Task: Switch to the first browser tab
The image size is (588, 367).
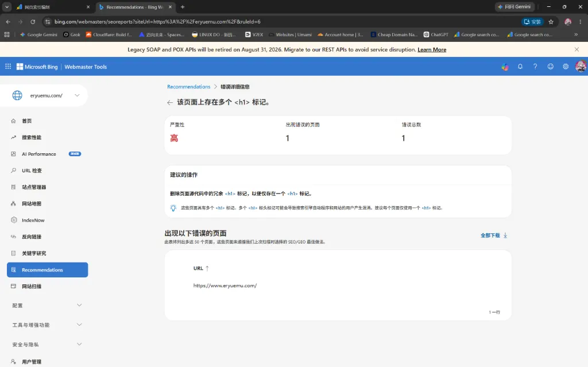Action: [x=52, y=7]
